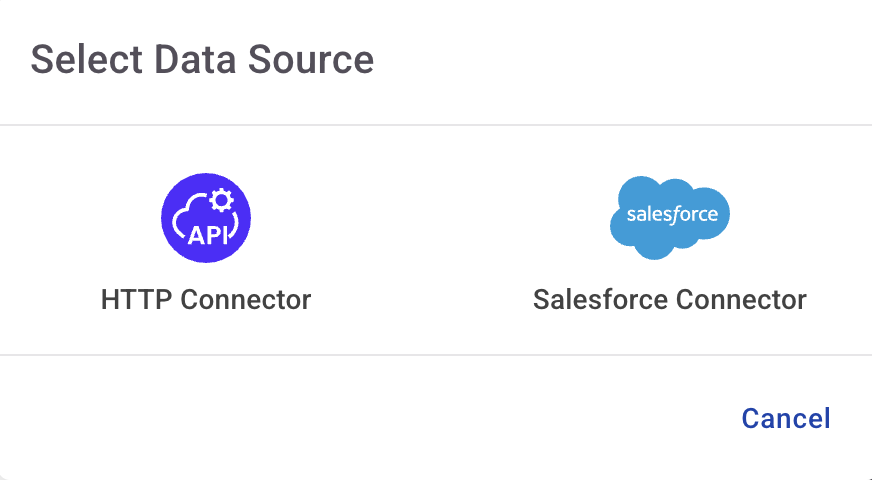The height and width of the screenshot is (480, 872).
Task: Open the HTTP Connector via purple icon
Action: click(206, 217)
